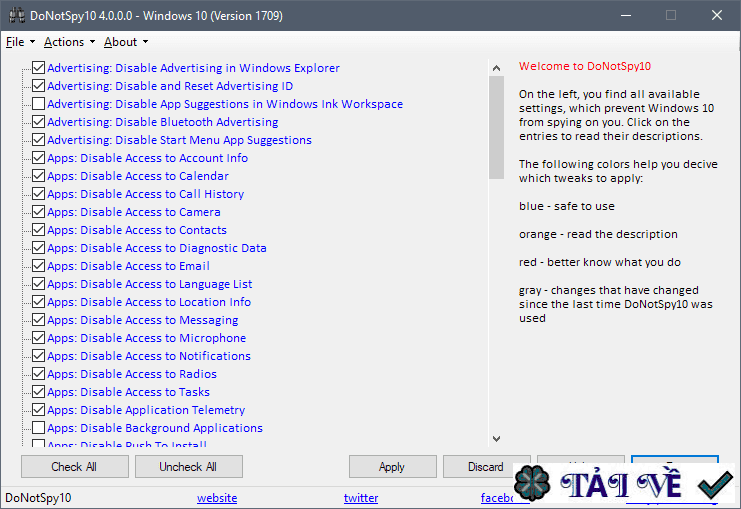Viewport: 741px width, 509px height.
Task: Open the File menu
Action: click(x=20, y=42)
